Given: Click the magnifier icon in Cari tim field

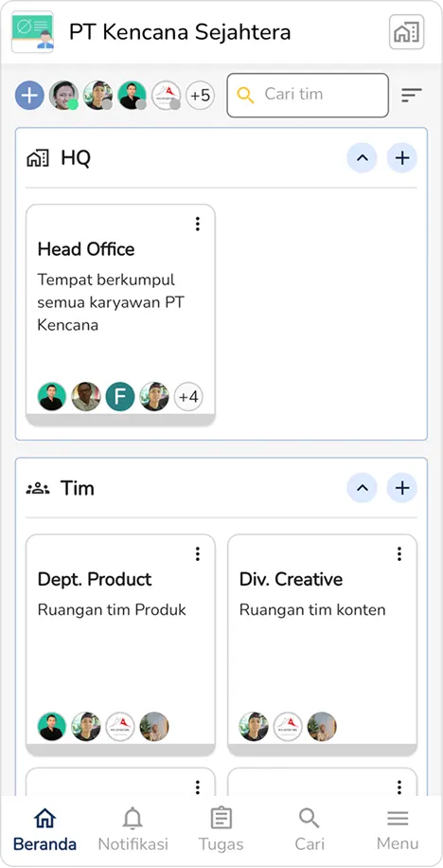Looking at the screenshot, I should point(245,95).
